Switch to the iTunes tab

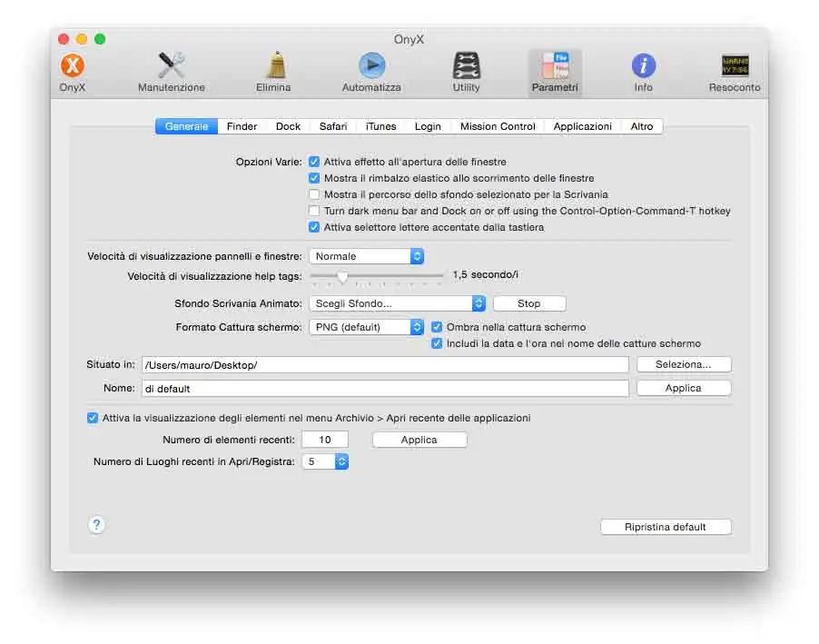(380, 126)
